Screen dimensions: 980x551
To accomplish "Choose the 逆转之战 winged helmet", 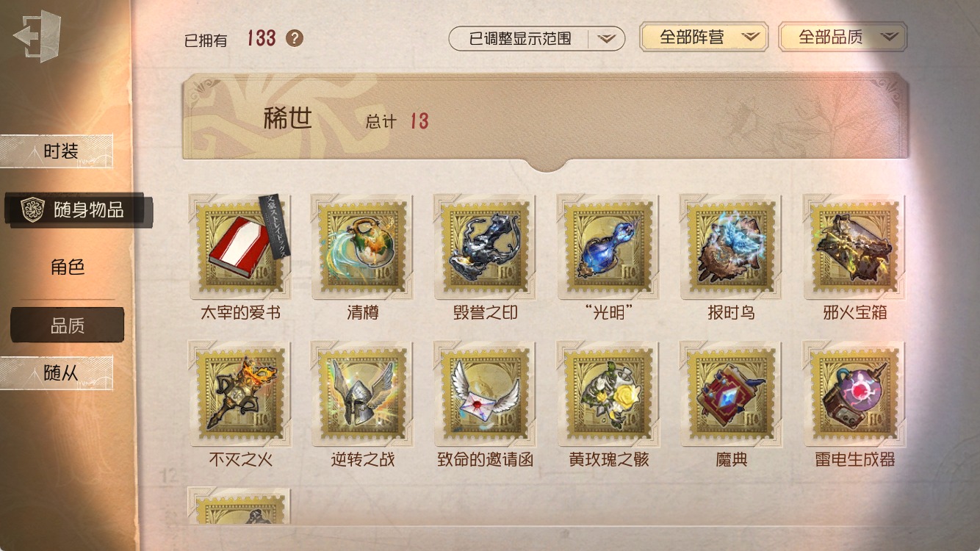I will pos(363,394).
